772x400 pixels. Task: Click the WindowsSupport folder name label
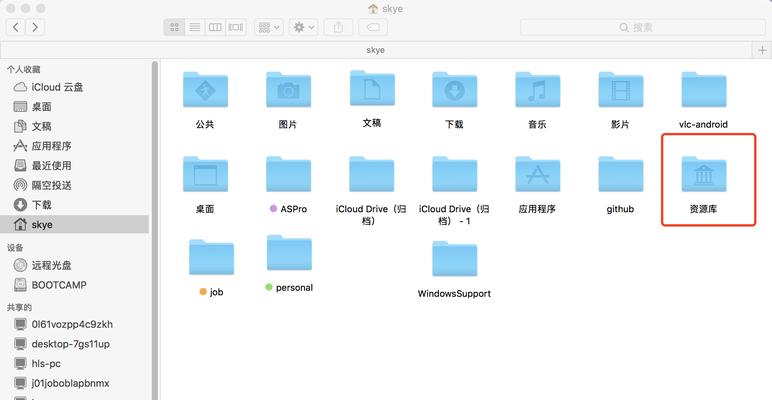coord(454,294)
